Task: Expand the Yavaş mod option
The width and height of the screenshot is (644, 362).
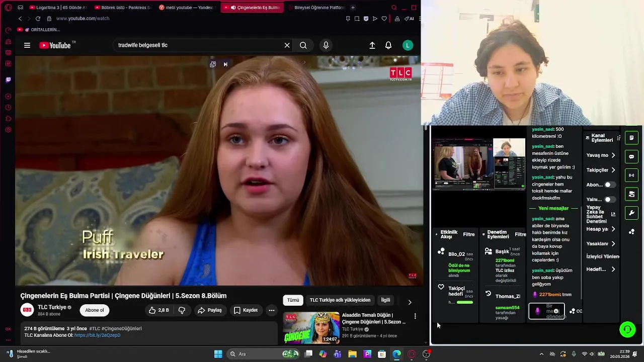Action: 601,155
